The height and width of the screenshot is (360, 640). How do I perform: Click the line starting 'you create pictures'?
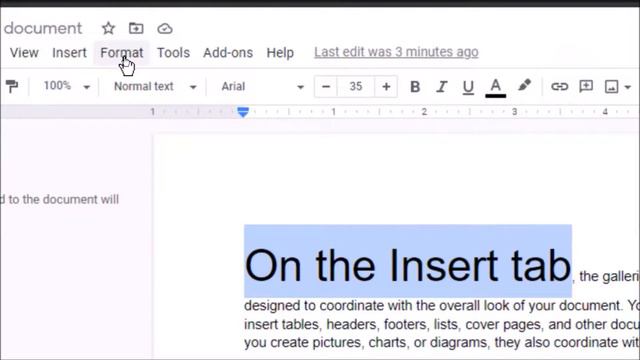coord(442,342)
